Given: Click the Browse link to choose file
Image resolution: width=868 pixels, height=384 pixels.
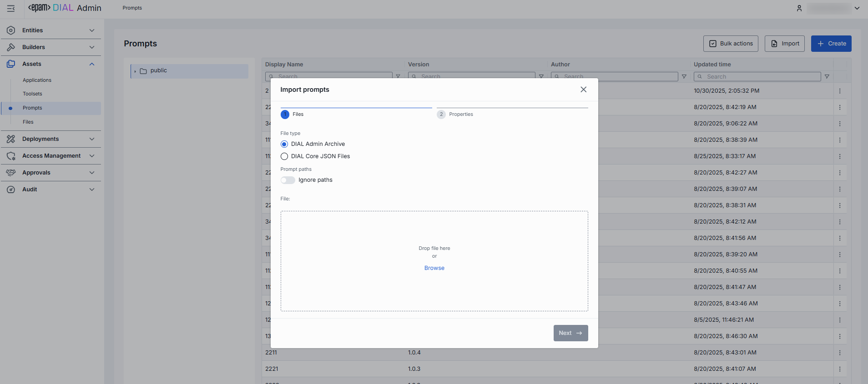Looking at the screenshot, I should (434, 268).
